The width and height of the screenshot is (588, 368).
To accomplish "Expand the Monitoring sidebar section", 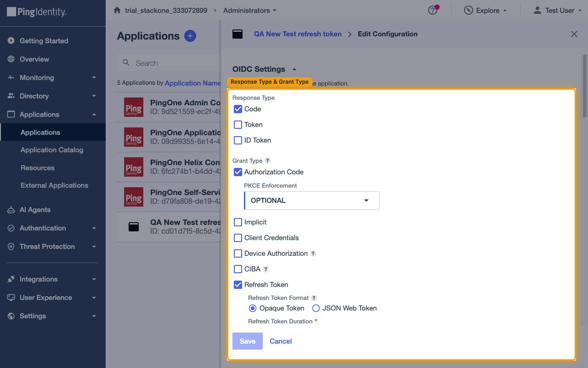I will coord(94,78).
